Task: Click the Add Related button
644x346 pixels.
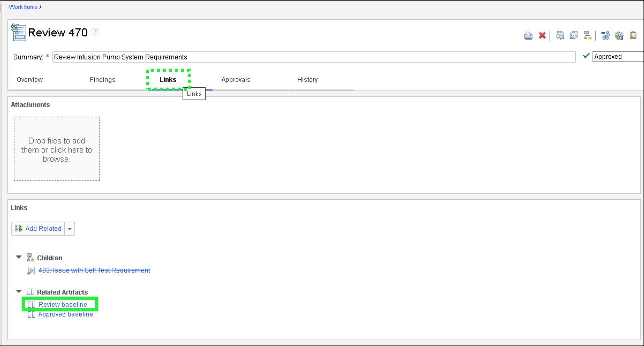Action: [38, 229]
